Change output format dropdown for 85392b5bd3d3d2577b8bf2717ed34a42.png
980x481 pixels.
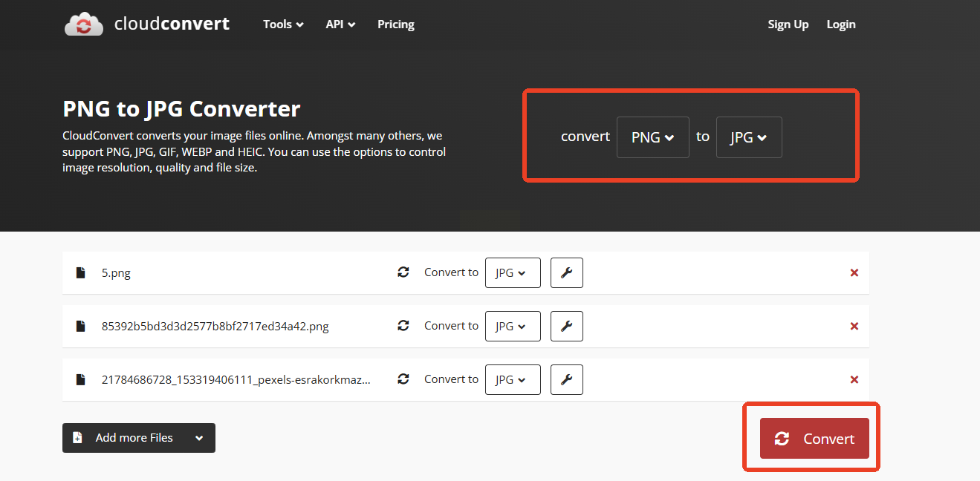pos(513,326)
